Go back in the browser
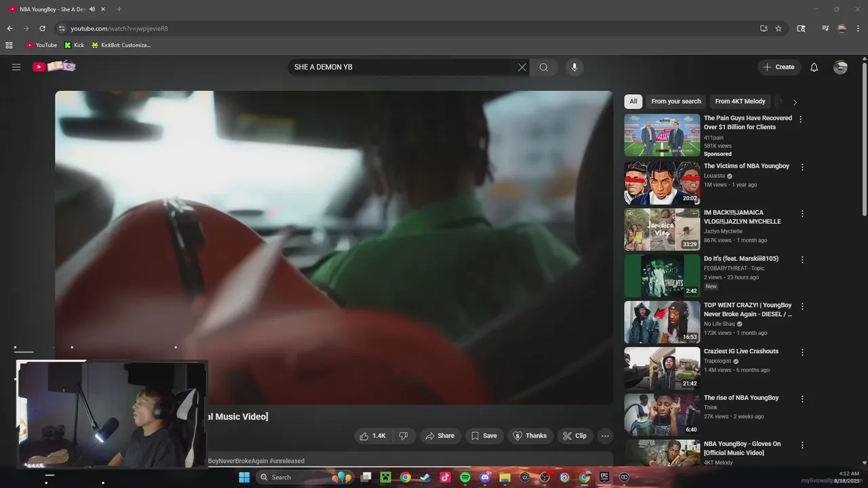Screen dimensions: 868x488 click(x=9, y=28)
